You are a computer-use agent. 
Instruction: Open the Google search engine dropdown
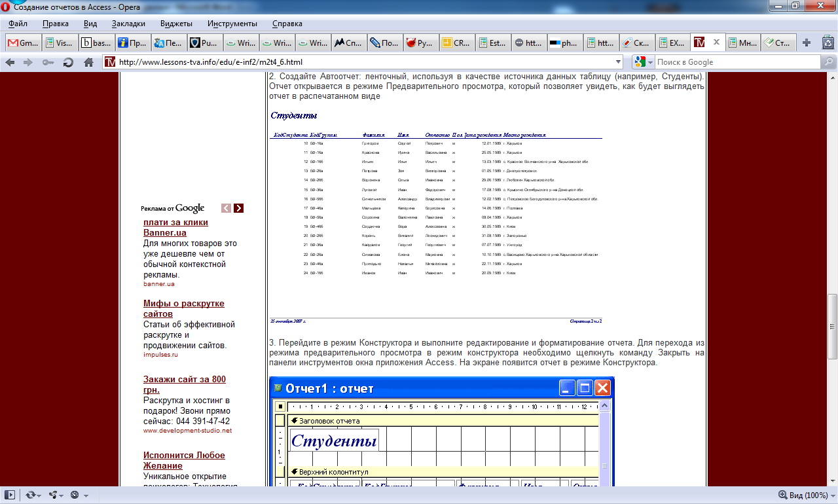point(644,62)
